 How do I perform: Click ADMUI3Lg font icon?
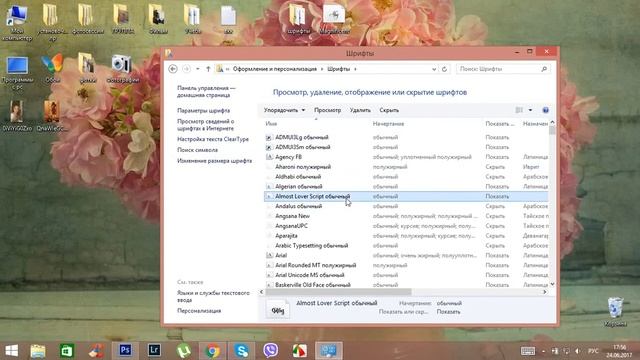pos(269,138)
